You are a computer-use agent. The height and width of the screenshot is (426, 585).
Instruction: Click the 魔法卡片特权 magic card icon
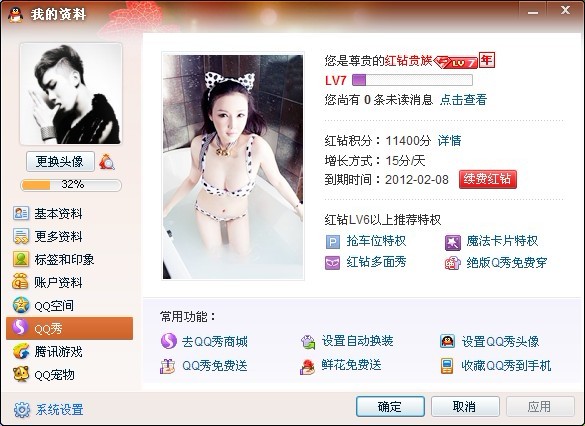453,242
